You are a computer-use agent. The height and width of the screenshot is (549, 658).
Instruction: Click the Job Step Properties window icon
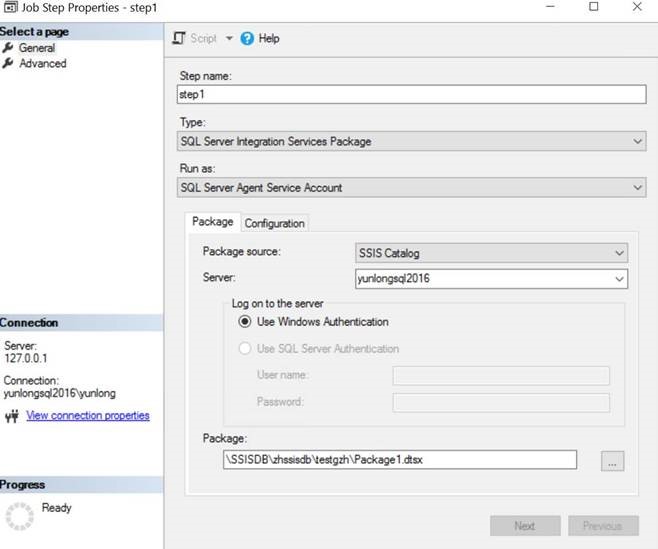9,7
